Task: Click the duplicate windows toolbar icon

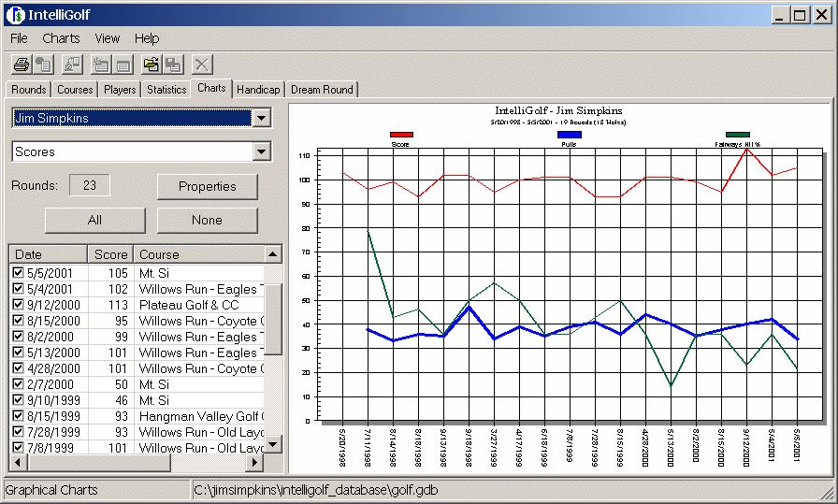Action: (x=174, y=65)
